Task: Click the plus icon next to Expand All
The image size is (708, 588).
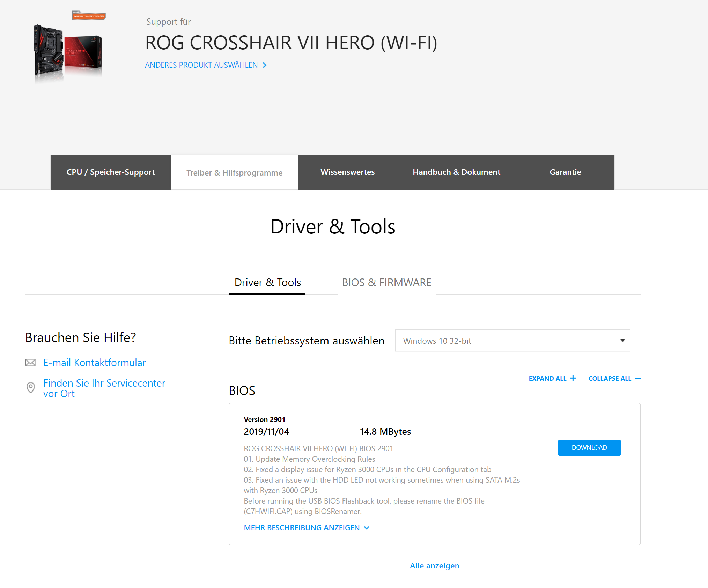Action: coord(573,378)
